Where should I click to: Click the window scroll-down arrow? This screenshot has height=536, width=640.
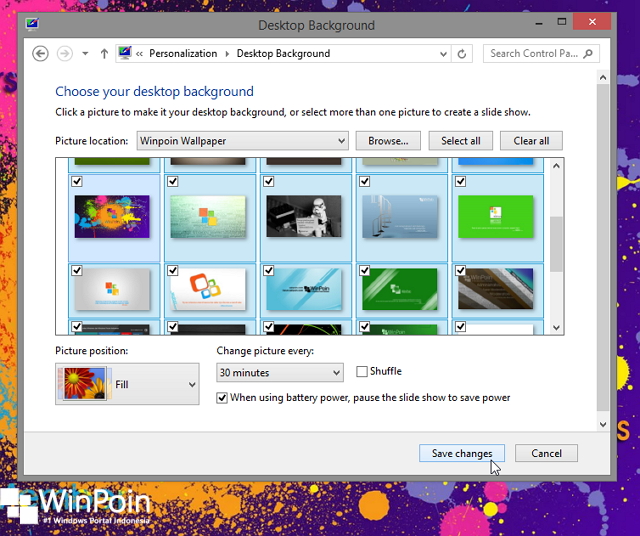click(603, 424)
